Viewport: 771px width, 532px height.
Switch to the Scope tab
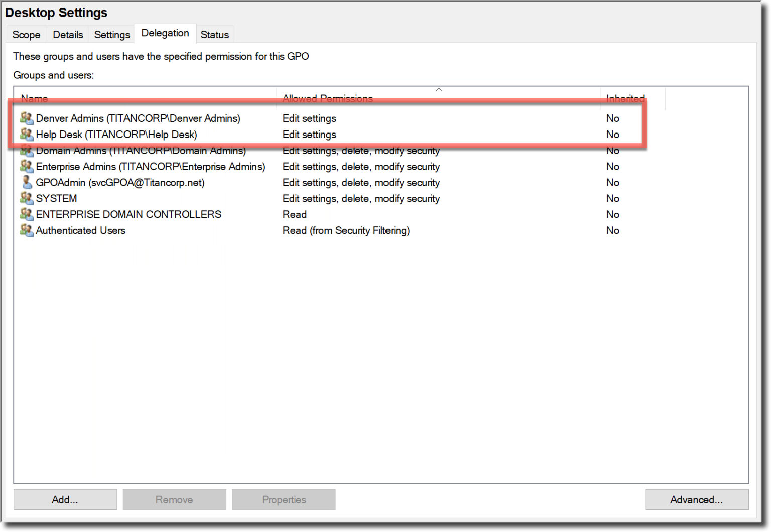point(26,34)
